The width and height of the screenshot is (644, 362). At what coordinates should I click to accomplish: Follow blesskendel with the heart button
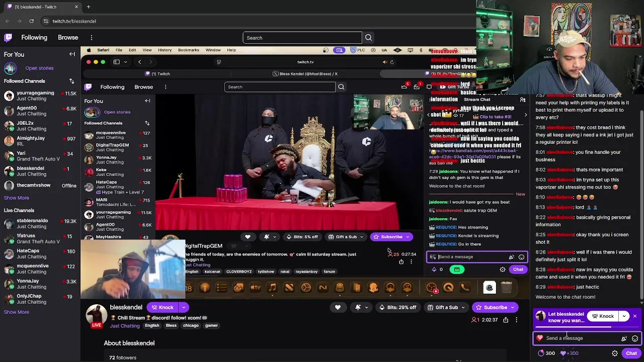coord(338,307)
